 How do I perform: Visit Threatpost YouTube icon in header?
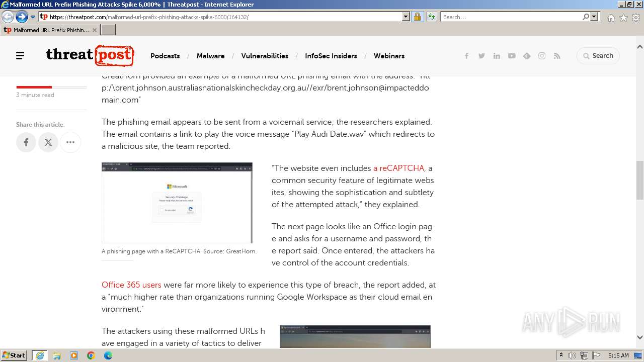[x=512, y=56]
